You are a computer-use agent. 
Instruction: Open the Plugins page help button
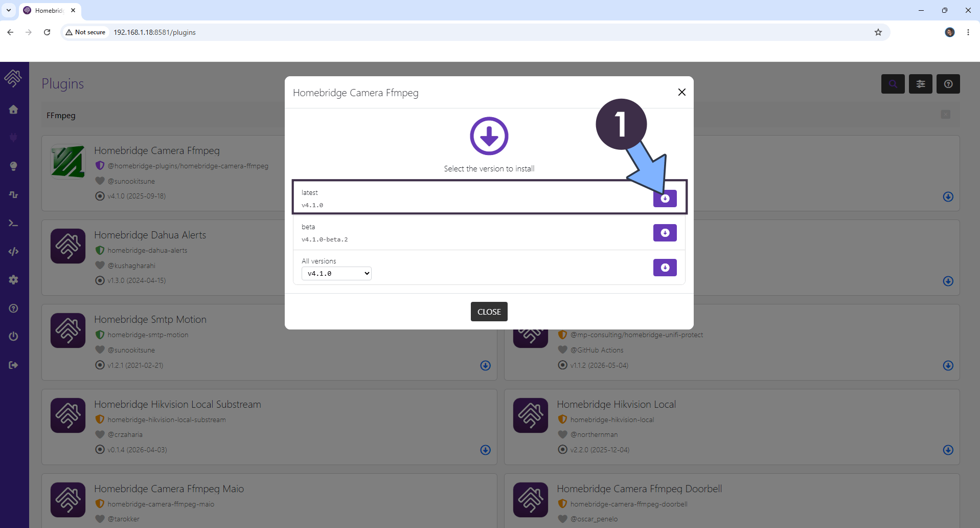pos(948,84)
